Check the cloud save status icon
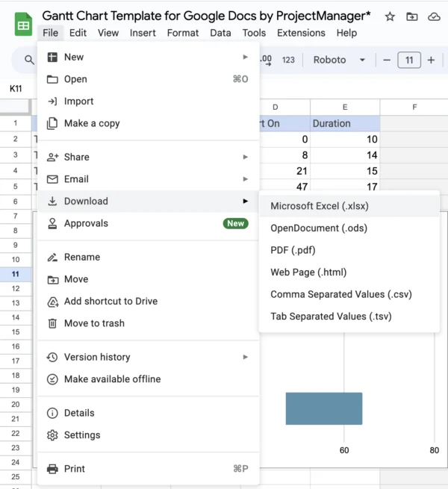The image size is (448, 489). 434,16
